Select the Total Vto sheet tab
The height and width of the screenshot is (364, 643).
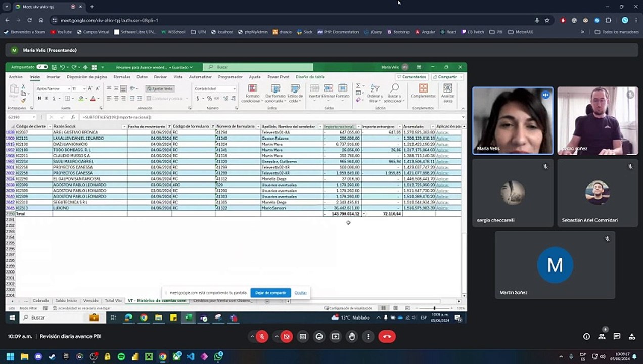tap(113, 301)
